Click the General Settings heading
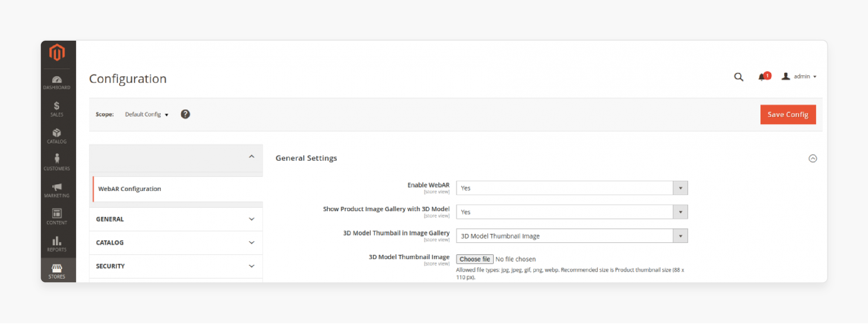 pyautogui.click(x=306, y=158)
